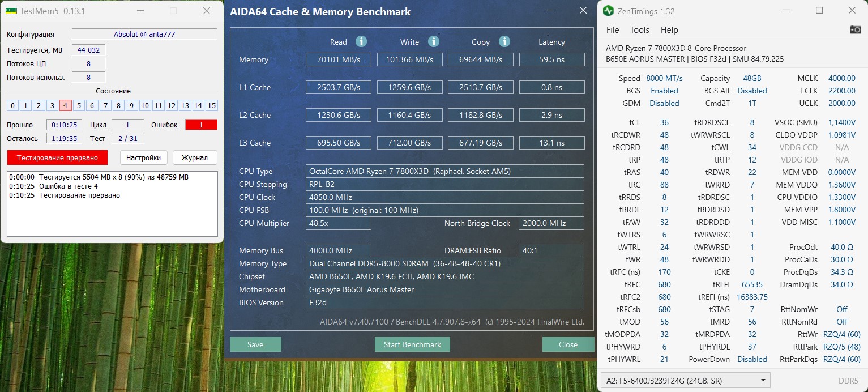The height and width of the screenshot is (392, 868).
Task: Click the TestMem5 log text area
Action: tap(112, 204)
